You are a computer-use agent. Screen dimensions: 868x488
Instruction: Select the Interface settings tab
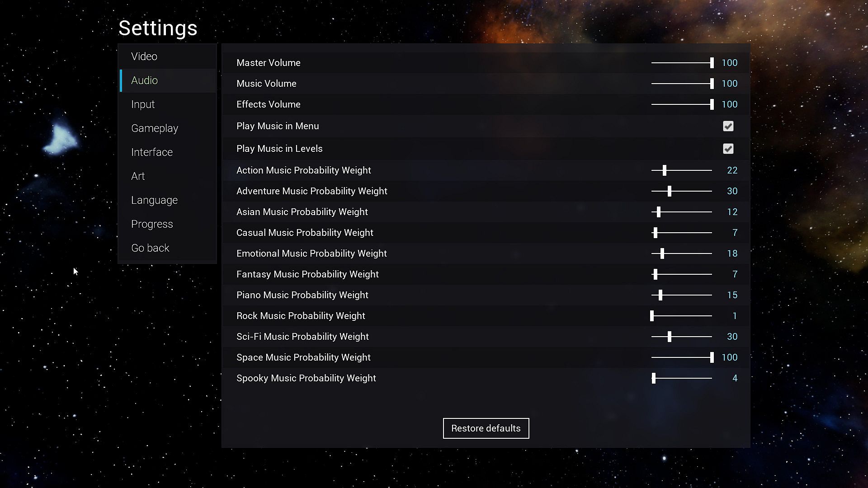pyautogui.click(x=152, y=152)
